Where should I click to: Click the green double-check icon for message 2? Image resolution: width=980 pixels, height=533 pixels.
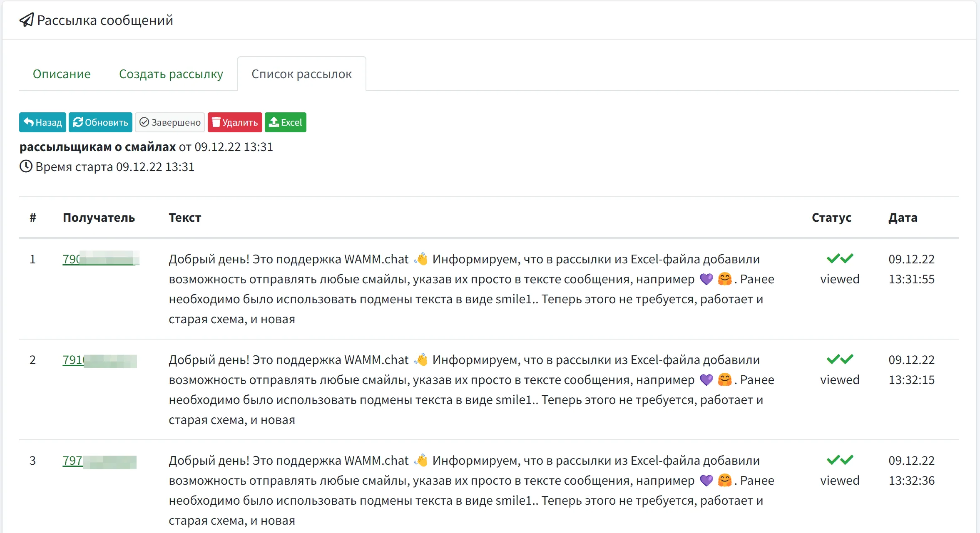[840, 359]
